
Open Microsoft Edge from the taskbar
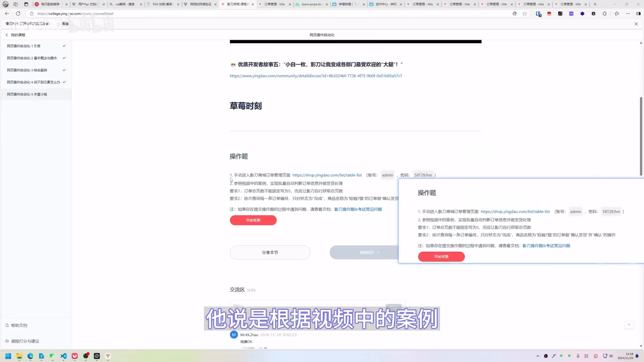click(x=30, y=356)
